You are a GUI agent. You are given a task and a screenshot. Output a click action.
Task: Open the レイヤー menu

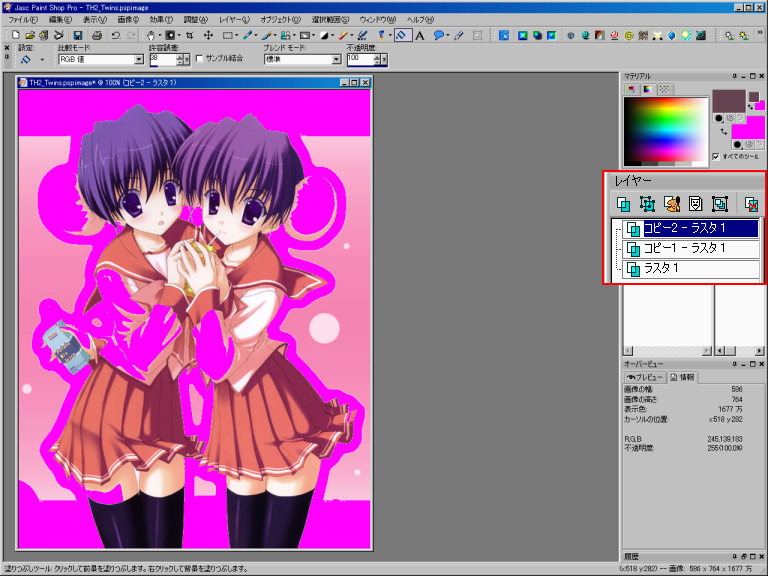234,20
